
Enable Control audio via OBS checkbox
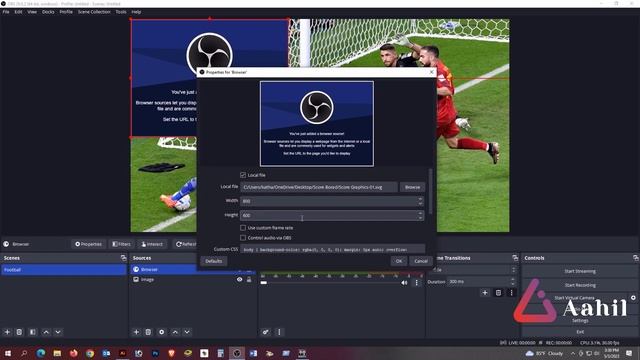click(x=243, y=238)
